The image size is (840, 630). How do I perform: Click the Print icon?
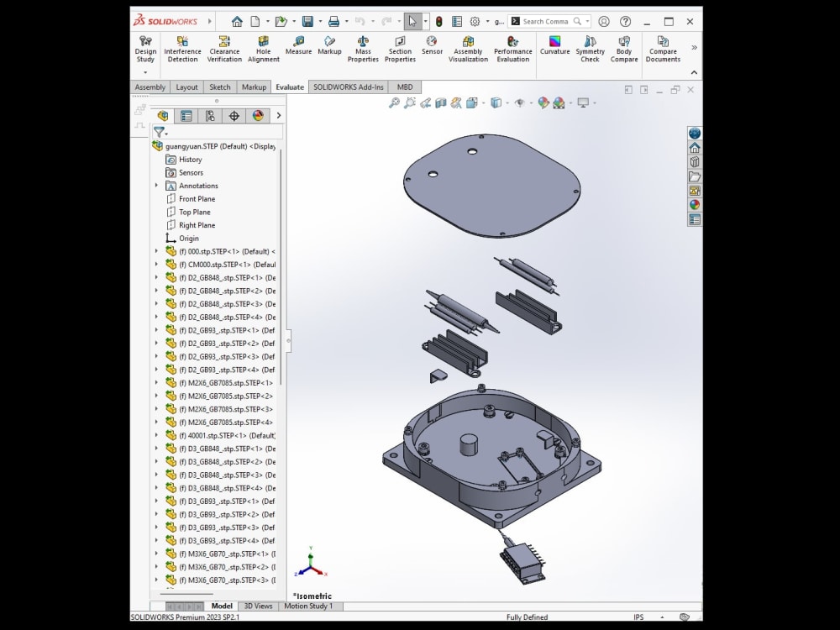point(333,22)
